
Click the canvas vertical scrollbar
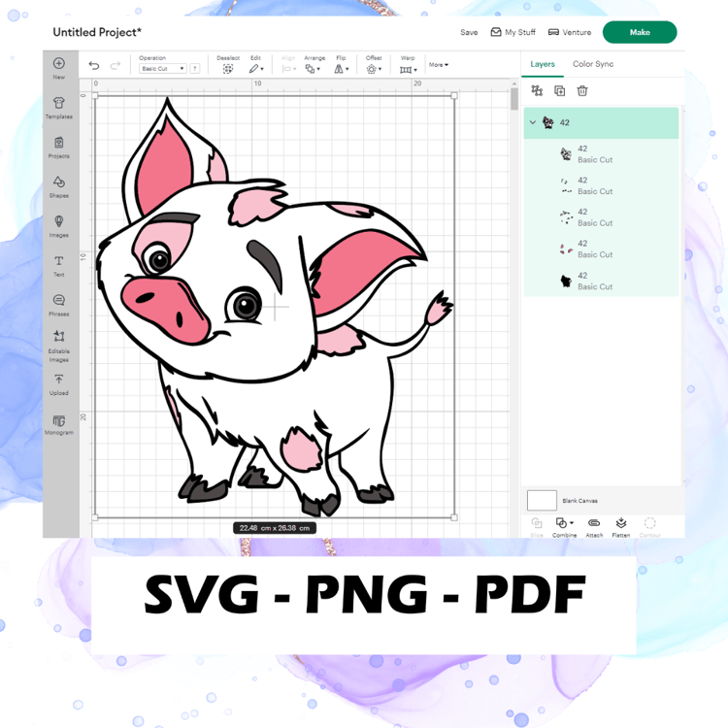[513, 99]
